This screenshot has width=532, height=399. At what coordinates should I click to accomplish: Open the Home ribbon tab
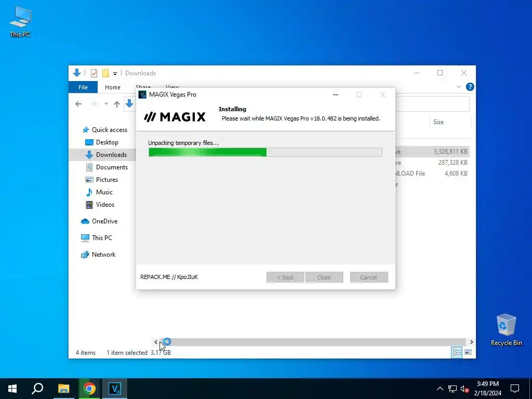[113, 87]
